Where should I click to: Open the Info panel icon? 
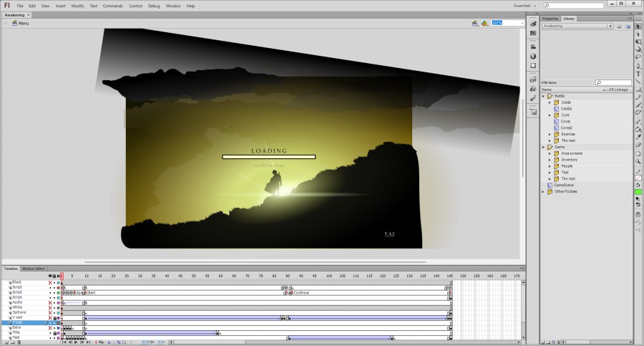click(x=533, y=56)
